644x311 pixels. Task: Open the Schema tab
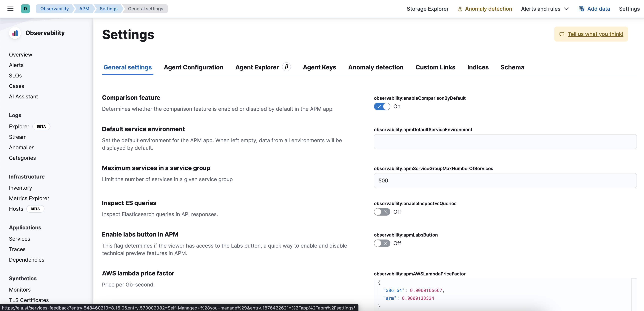coord(512,67)
